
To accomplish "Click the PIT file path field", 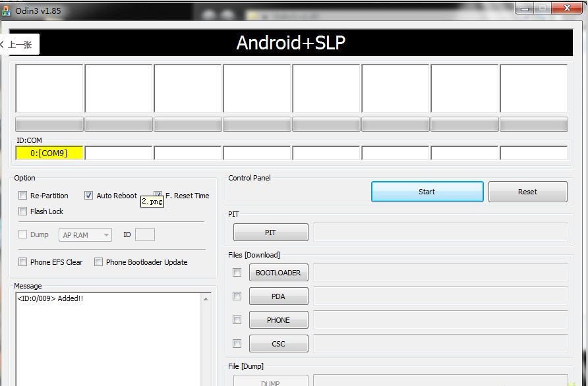I will 440,232.
